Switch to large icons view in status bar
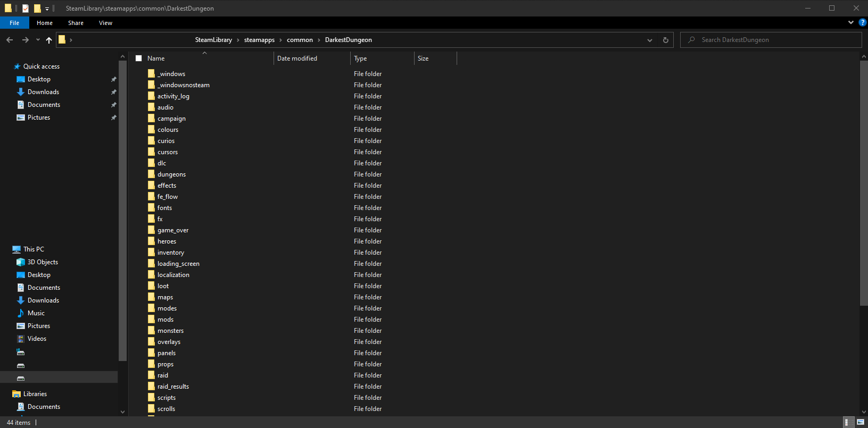 click(x=861, y=422)
